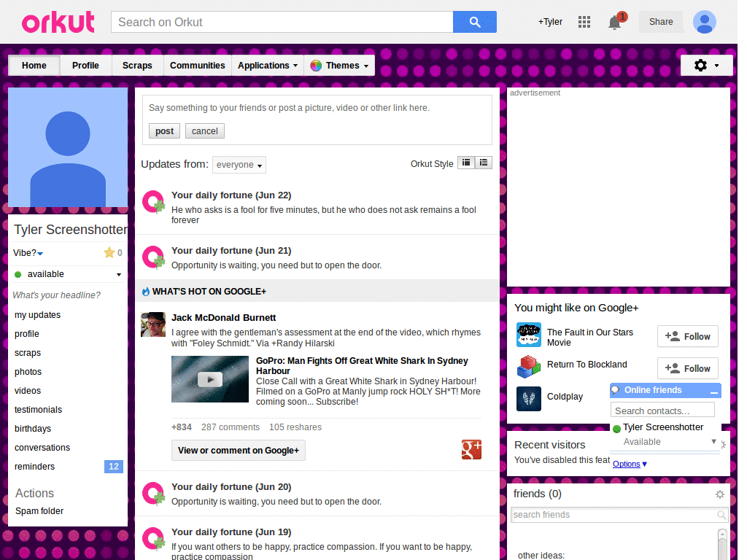Click the +Tyler link
This screenshot has width=747, height=560.
point(550,22)
